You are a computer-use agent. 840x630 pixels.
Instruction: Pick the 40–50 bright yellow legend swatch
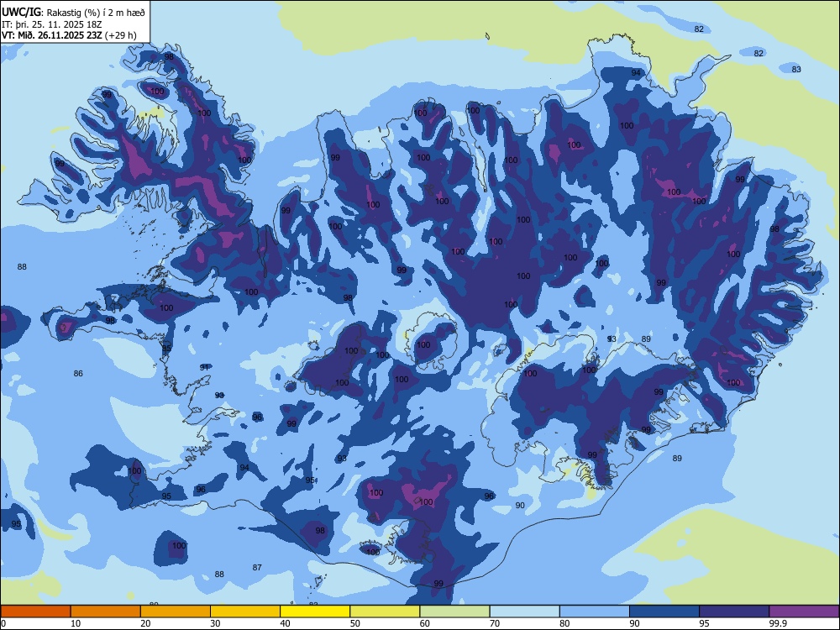coord(315,612)
